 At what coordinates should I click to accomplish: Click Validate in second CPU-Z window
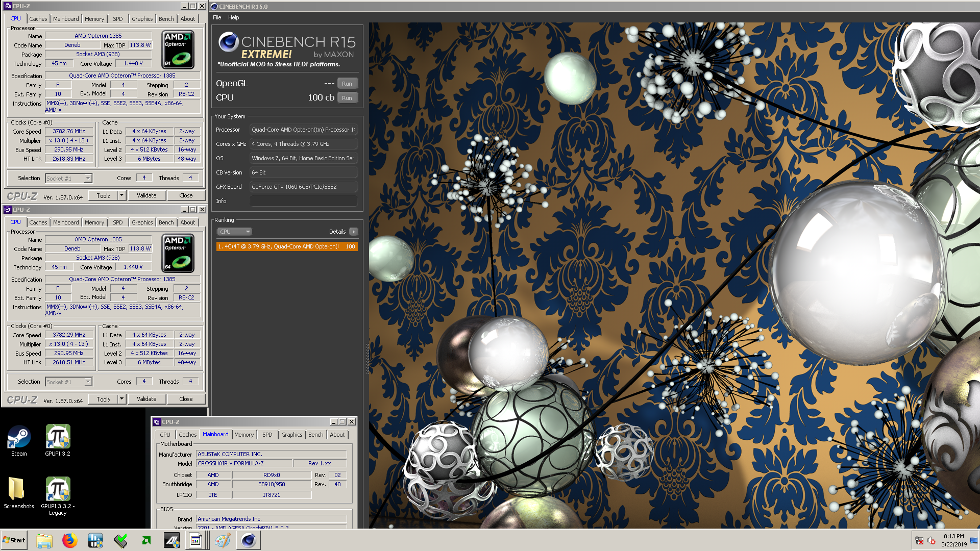pyautogui.click(x=146, y=399)
